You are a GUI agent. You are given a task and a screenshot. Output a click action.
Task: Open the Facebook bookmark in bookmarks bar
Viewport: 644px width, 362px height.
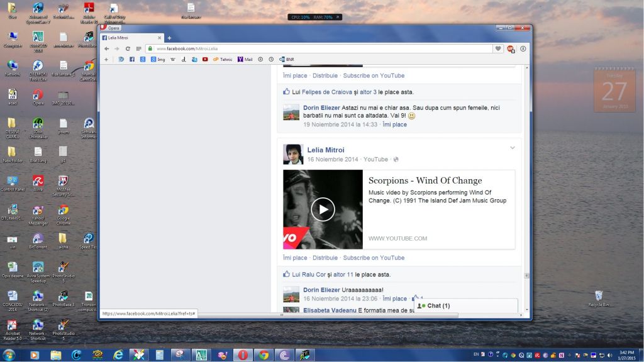coord(132,60)
